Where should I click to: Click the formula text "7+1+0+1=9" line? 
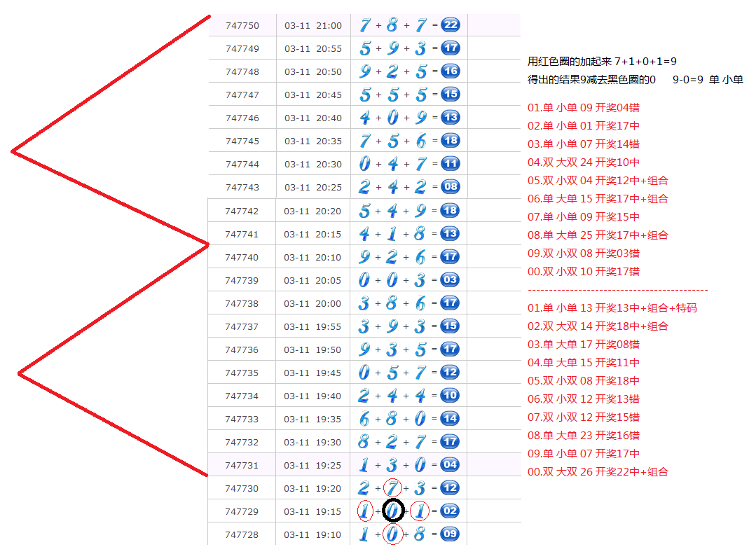tap(601, 62)
